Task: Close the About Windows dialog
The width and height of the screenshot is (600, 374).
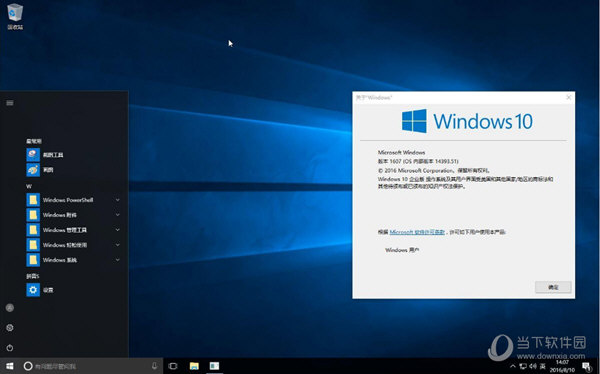Action: click(x=569, y=97)
